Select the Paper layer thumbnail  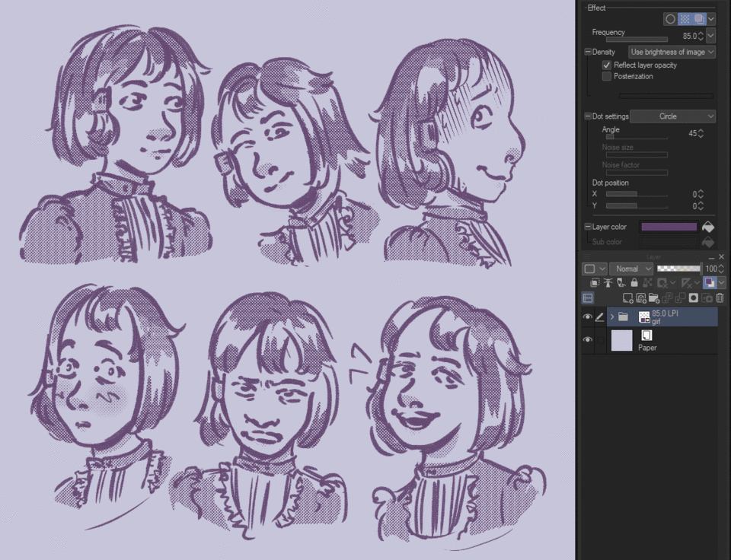click(622, 340)
